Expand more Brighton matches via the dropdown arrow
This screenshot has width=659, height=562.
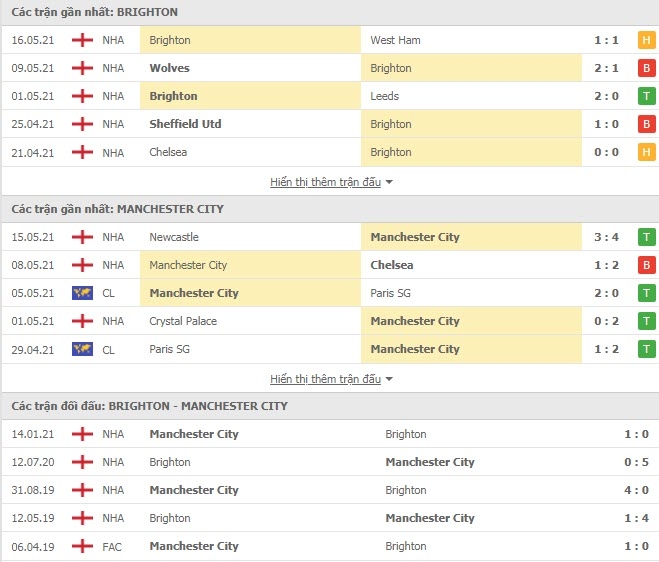[389, 182]
